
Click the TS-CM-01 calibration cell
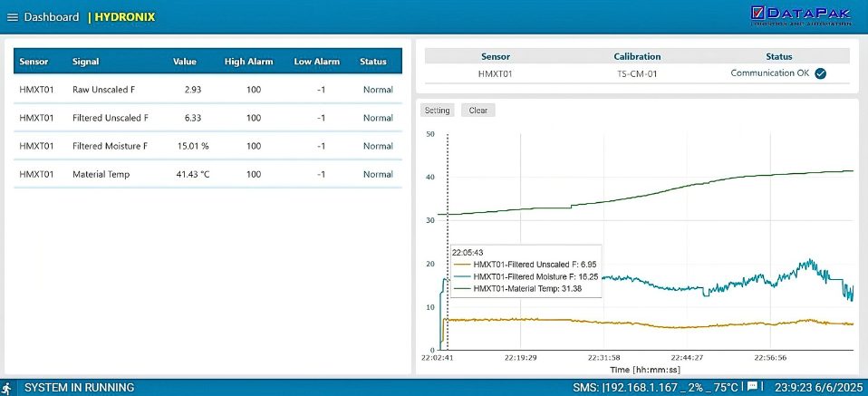(637, 73)
